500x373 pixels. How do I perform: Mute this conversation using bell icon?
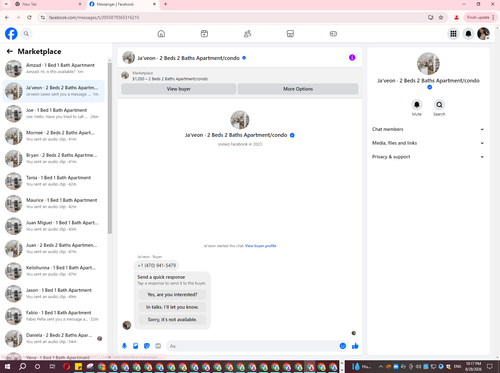(x=417, y=105)
